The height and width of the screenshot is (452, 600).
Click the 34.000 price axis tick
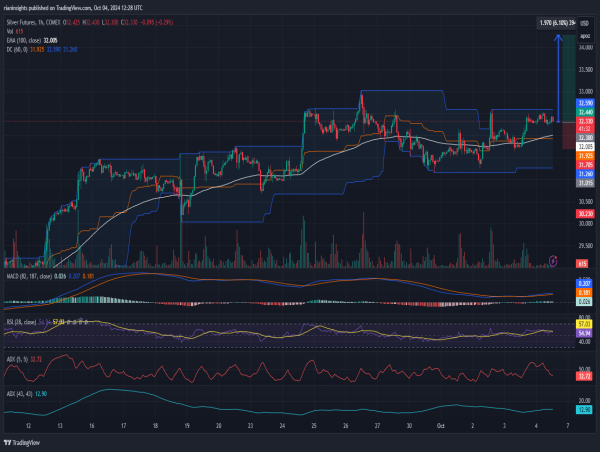[586, 47]
